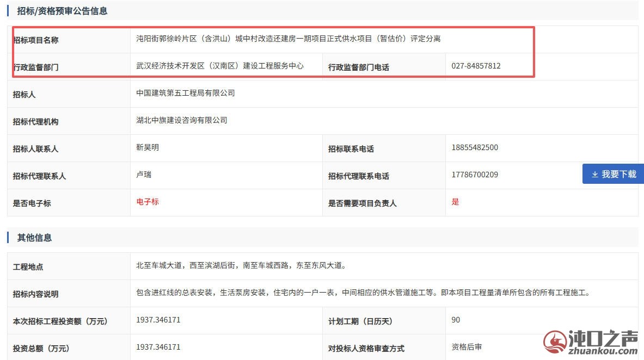Click the 我要下载 download button
The image size is (644, 360).
point(613,173)
